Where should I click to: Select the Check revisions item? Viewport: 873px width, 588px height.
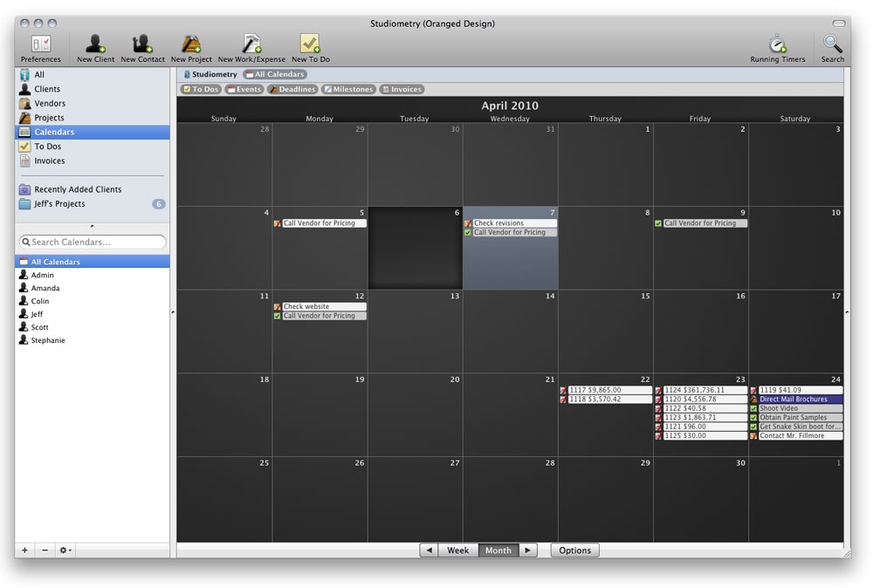[514, 223]
